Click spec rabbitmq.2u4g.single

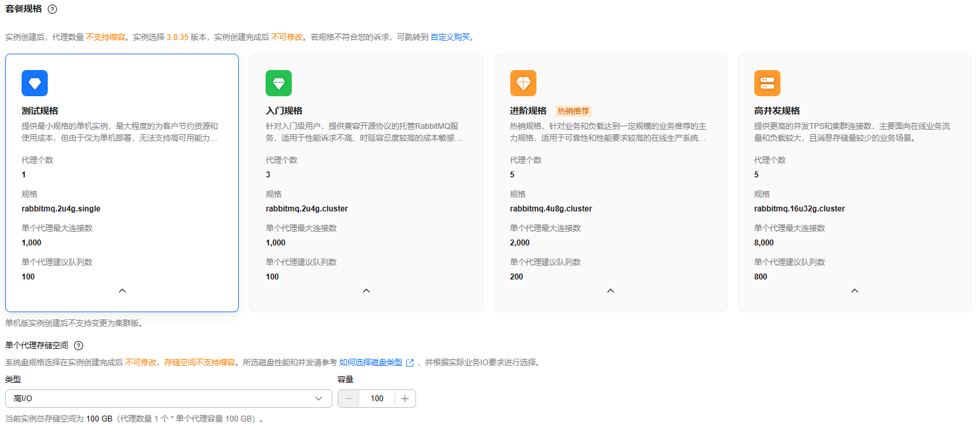[61, 209]
